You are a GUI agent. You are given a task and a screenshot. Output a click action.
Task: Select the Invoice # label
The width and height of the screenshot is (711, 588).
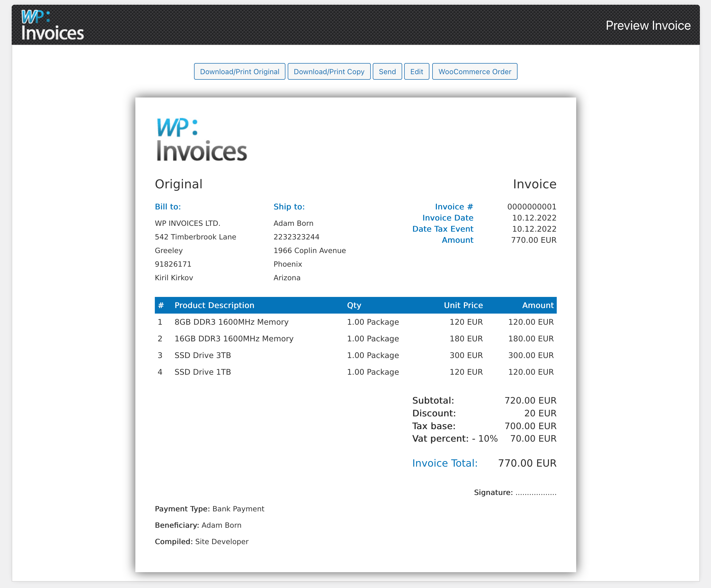point(454,206)
